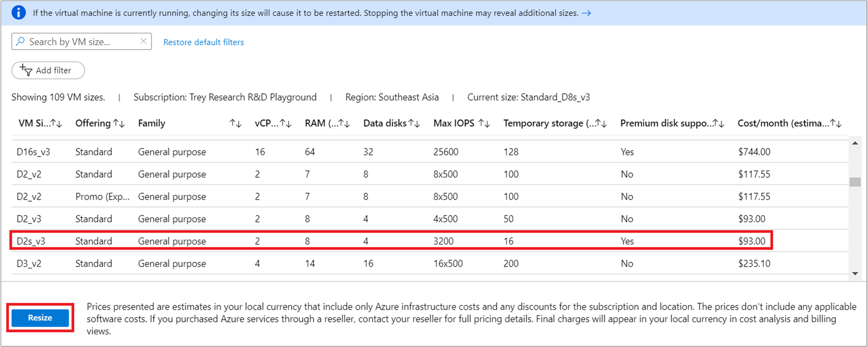This screenshot has width=868, height=347.
Task: Click the Max IOPS header label
Action: 454,123
